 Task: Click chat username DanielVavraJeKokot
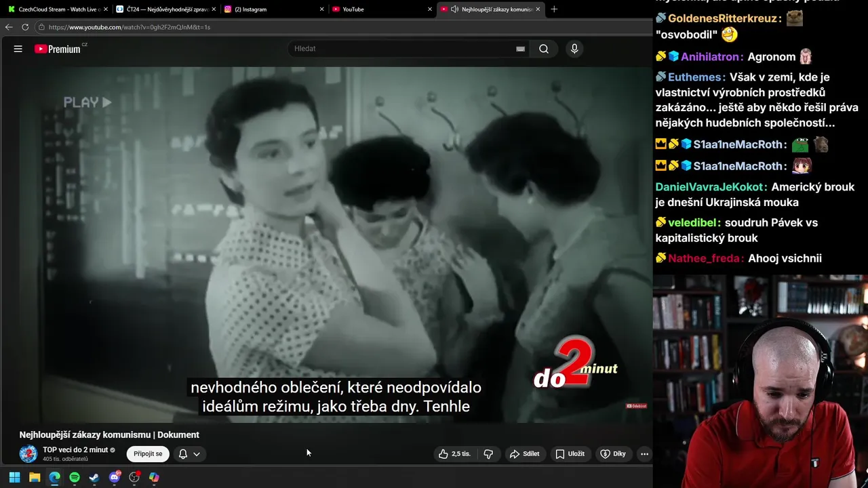click(x=710, y=187)
